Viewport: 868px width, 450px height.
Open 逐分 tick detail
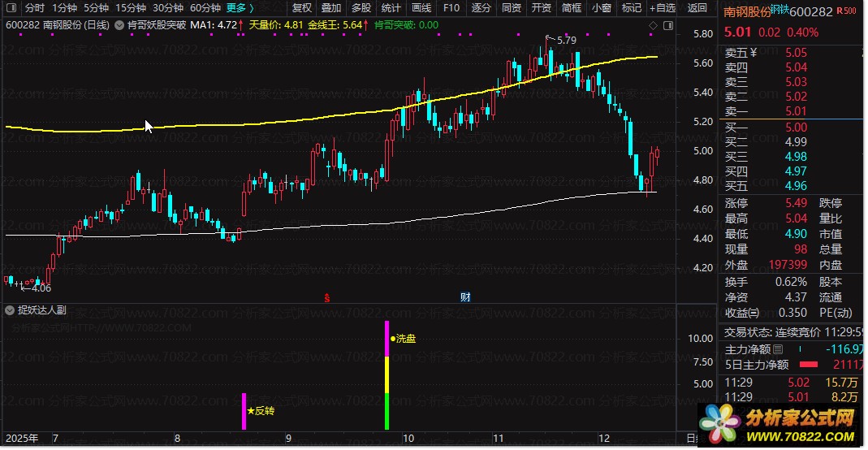(x=481, y=8)
